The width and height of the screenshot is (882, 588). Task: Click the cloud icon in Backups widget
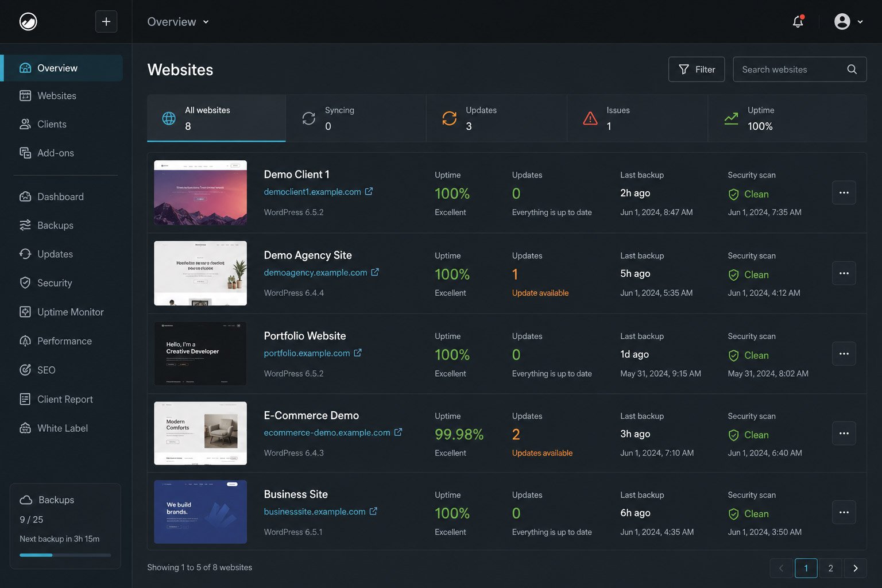coord(26,500)
